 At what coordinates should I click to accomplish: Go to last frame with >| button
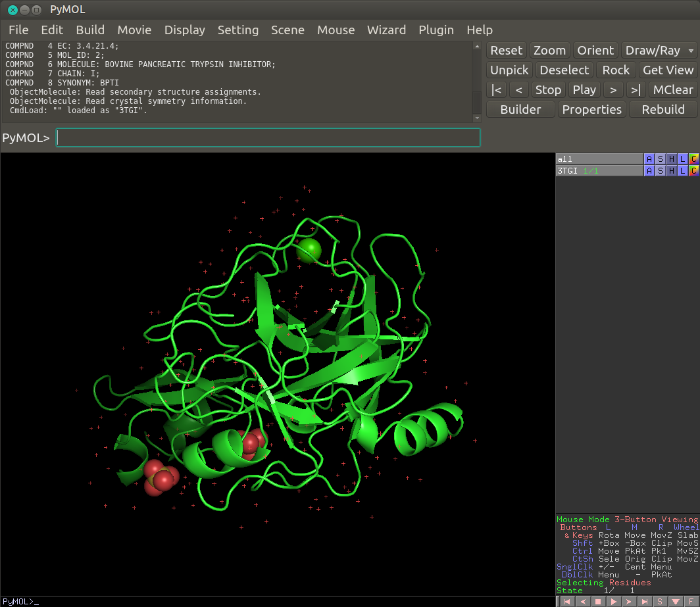(636, 89)
